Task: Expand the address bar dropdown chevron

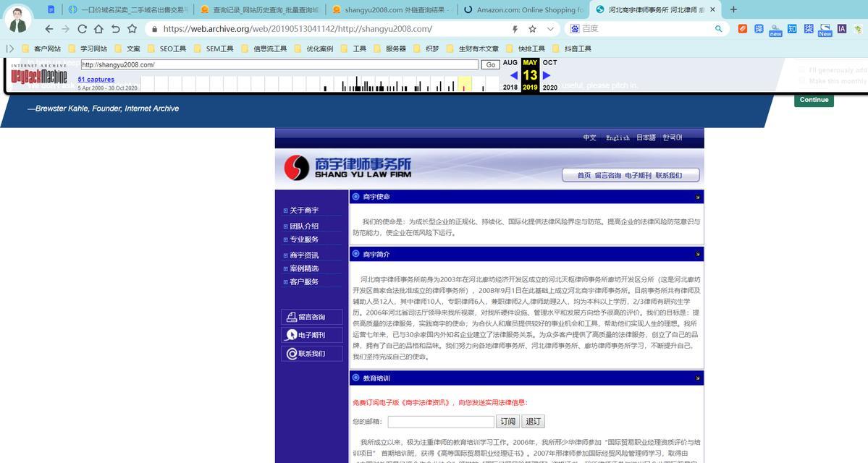Action: pos(549,29)
